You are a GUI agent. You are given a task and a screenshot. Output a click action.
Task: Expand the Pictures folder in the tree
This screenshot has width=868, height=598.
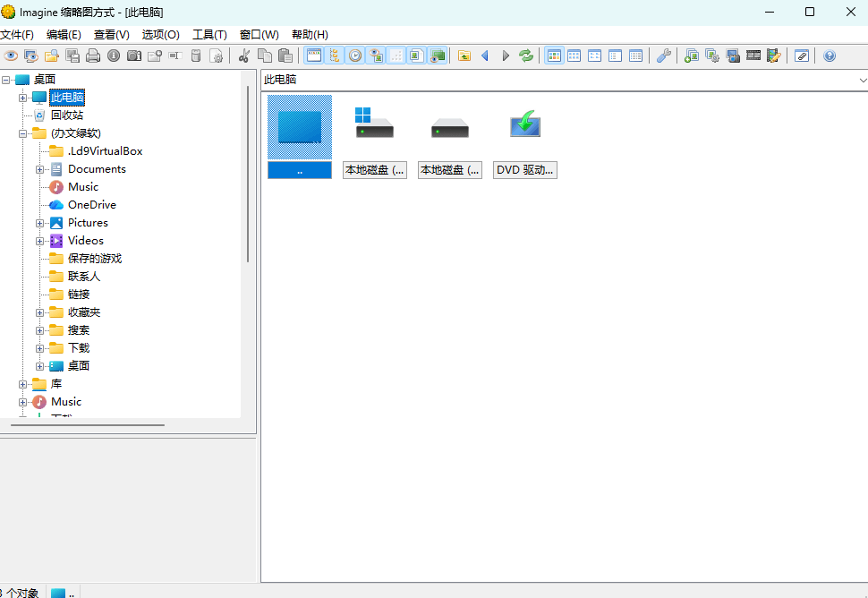pos(39,222)
